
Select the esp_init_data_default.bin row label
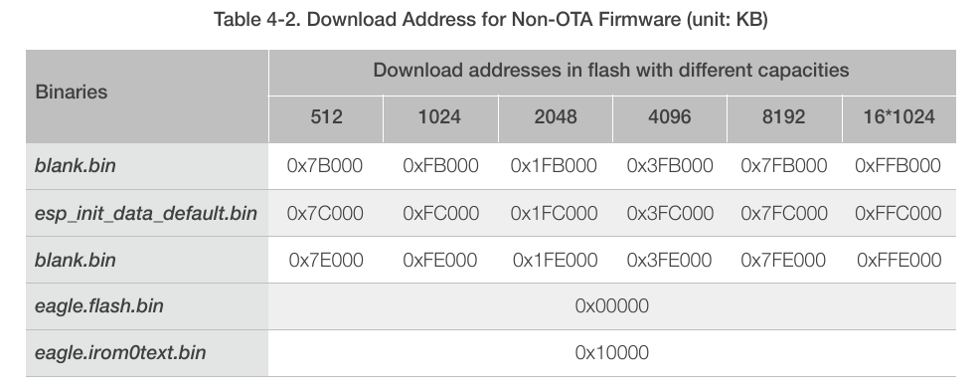(x=146, y=213)
